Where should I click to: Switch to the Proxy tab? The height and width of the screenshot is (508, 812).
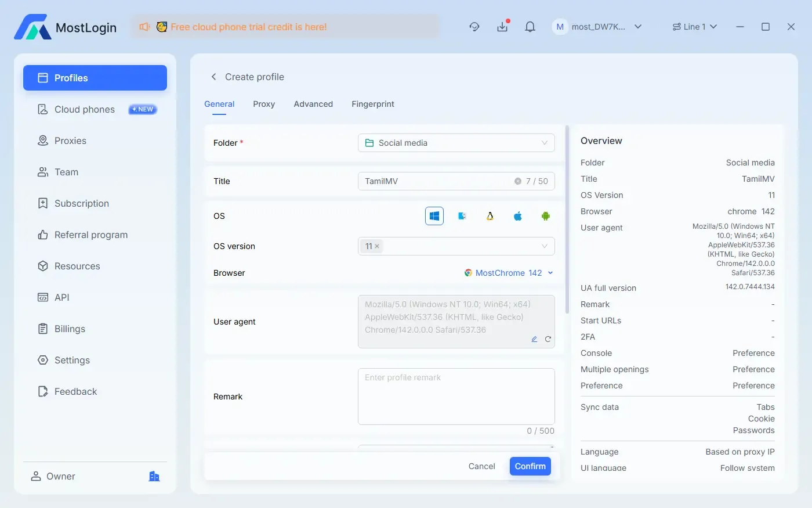point(264,104)
